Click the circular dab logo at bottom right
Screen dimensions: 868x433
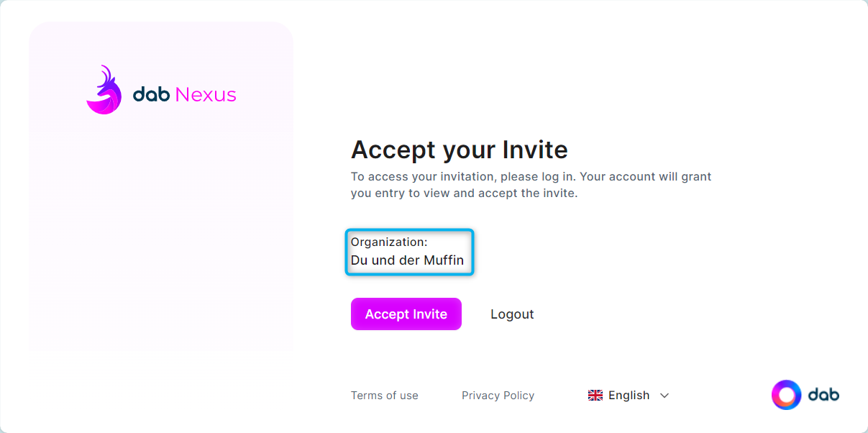[787, 394]
